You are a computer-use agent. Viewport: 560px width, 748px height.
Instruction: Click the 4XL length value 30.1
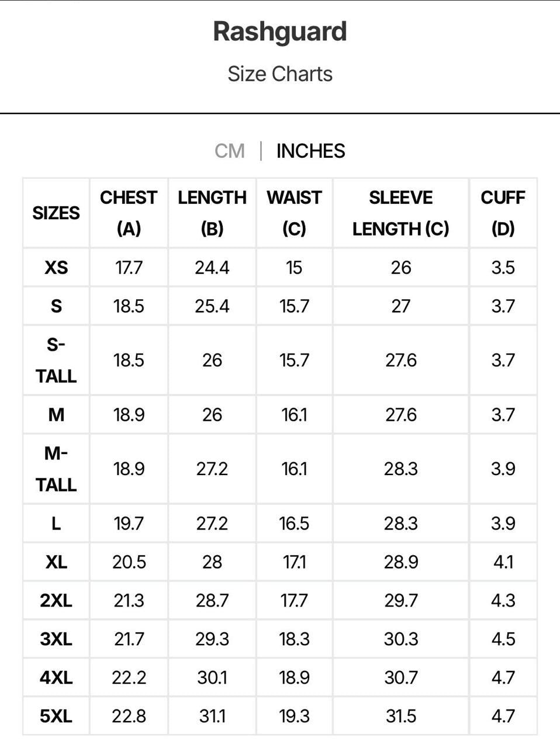(212, 678)
